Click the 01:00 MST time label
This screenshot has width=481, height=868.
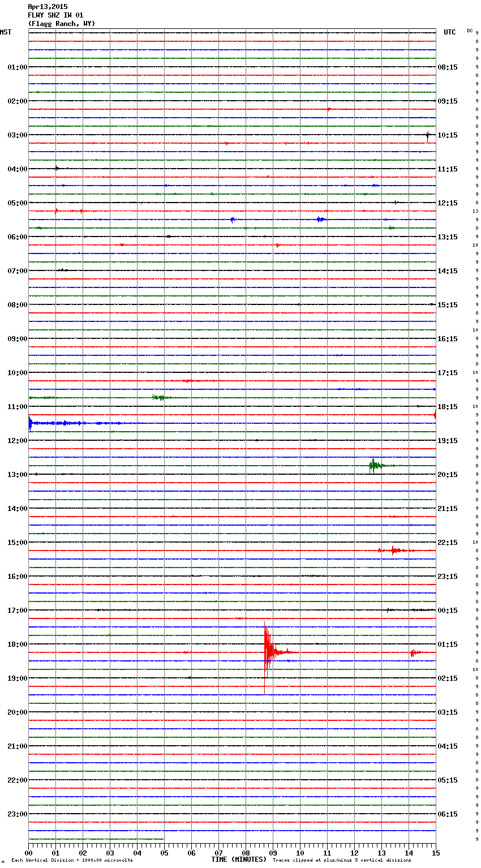tap(17, 67)
